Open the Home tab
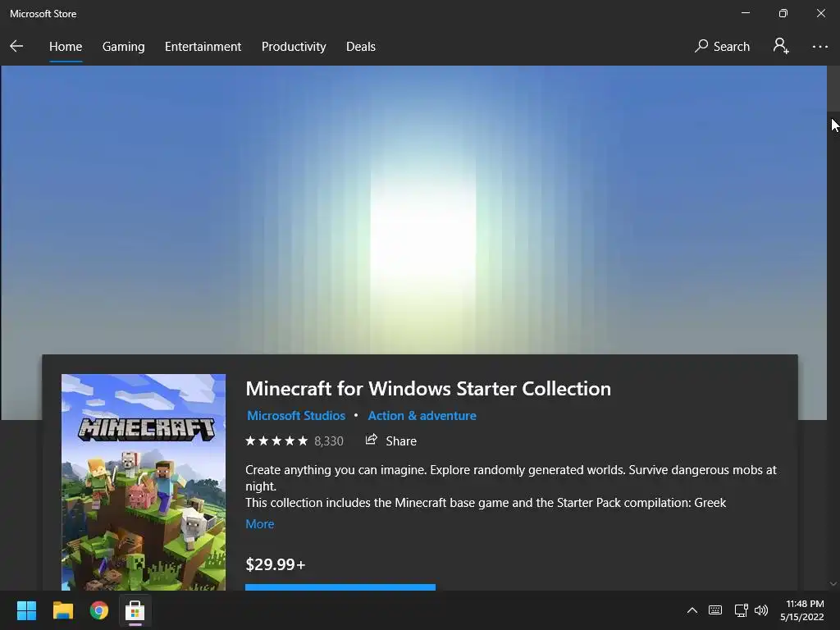840x630 pixels. (66, 47)
